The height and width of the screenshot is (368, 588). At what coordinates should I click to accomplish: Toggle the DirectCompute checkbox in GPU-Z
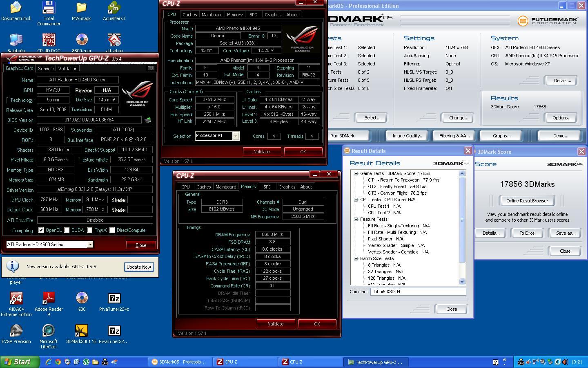tap(112, 230)
